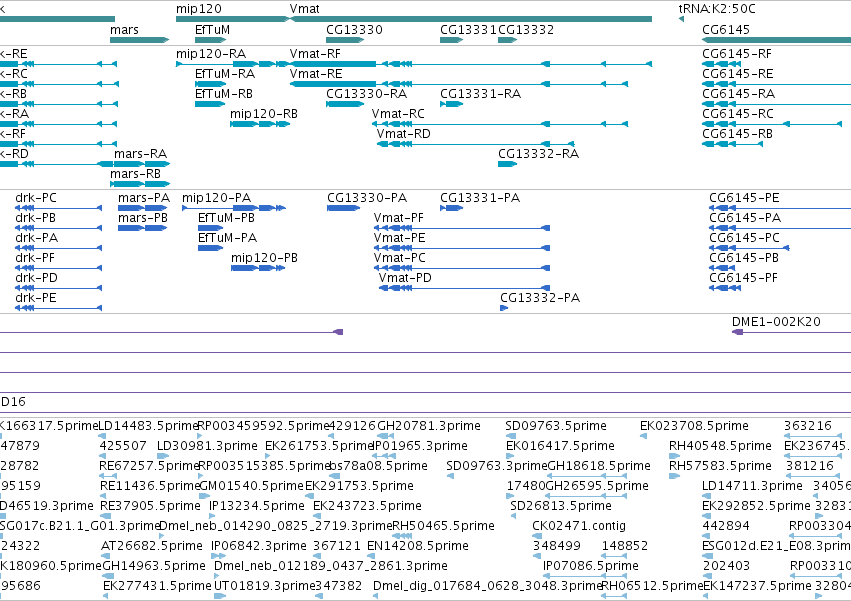Select the mars-RB transcript label
The height and width of the screenshot is (601, 851).
(x=136, y=174)
